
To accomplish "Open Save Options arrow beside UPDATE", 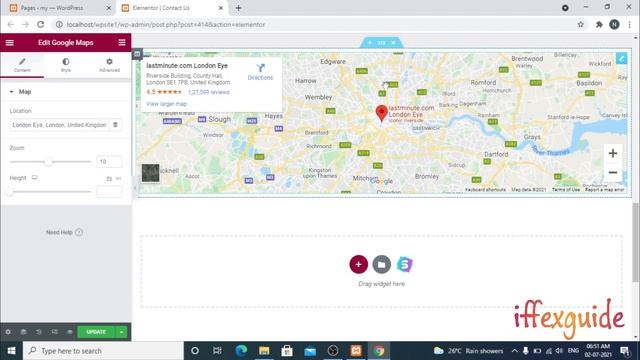I will (122, 332).
